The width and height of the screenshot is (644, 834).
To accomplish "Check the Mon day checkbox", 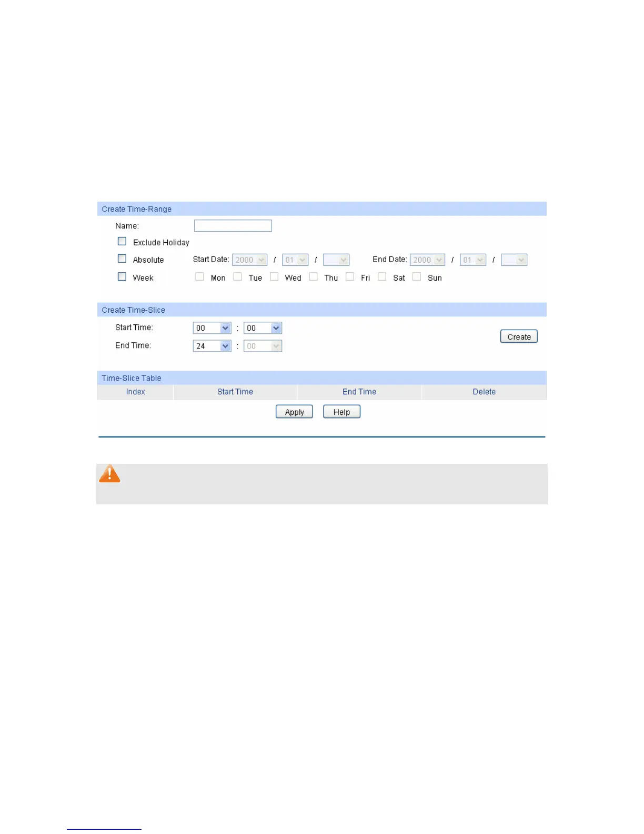I will point(199,276).
